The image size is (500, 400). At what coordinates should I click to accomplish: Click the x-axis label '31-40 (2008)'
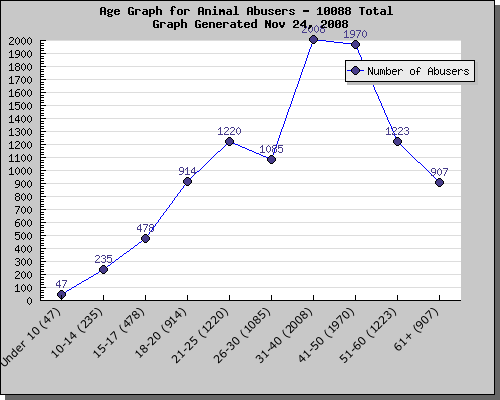(x=284, y=335)
